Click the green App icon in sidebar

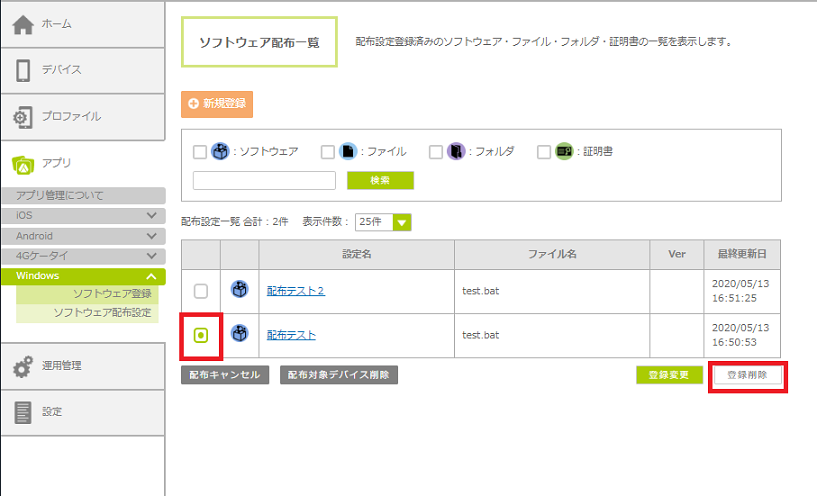tap(23, 163)
